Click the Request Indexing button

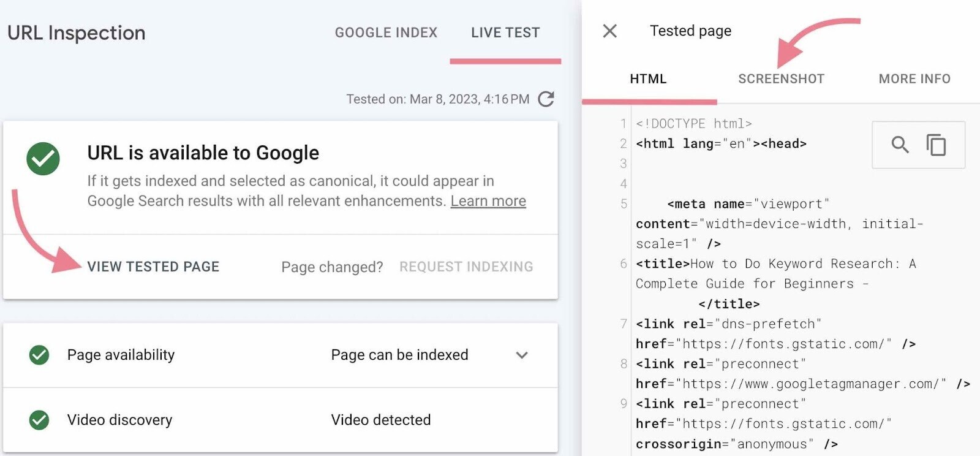click(466, 267)
